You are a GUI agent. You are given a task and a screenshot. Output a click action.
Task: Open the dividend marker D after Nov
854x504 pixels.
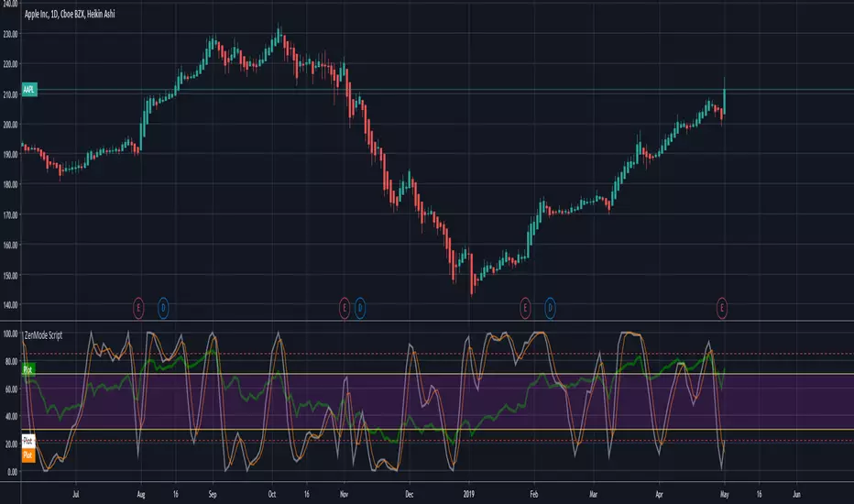360,308
